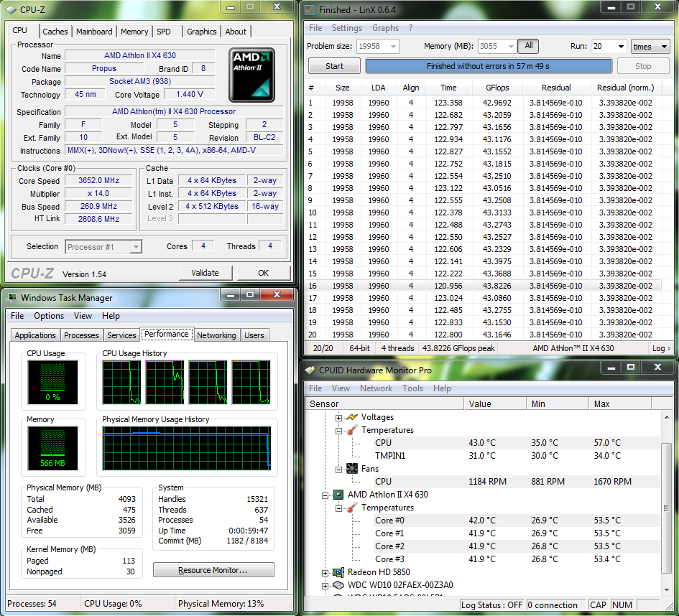Click the Radeon HD 5850 graphics card icon
The height and width of the screenshot is (616, 679).
[x=338, y=572]
